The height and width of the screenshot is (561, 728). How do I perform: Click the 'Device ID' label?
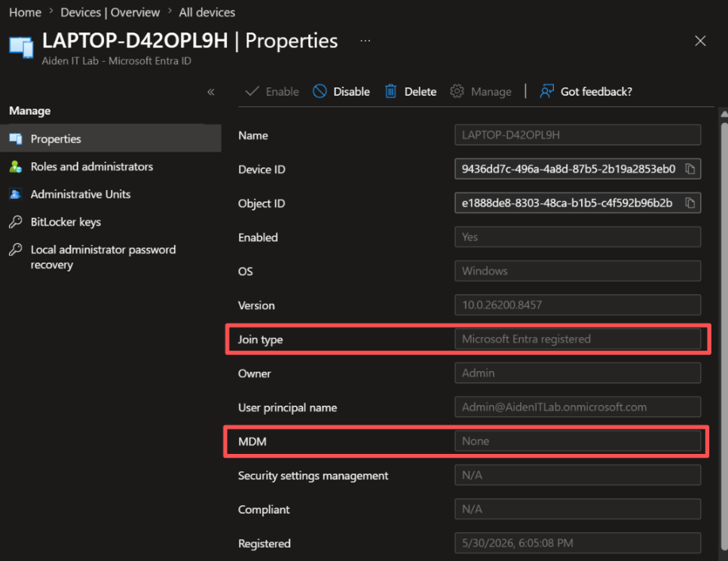pos(262,170)
